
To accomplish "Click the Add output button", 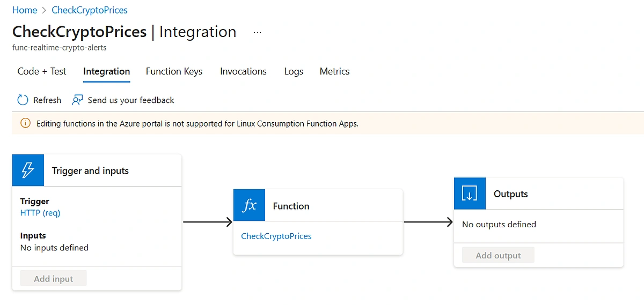I will (498, 255).
